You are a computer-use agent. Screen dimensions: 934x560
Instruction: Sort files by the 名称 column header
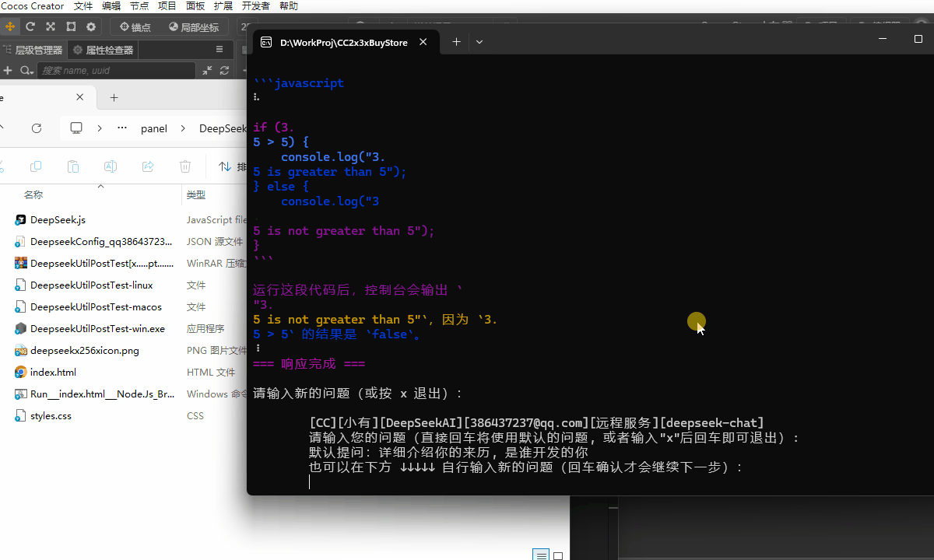[x=33, y=194]
